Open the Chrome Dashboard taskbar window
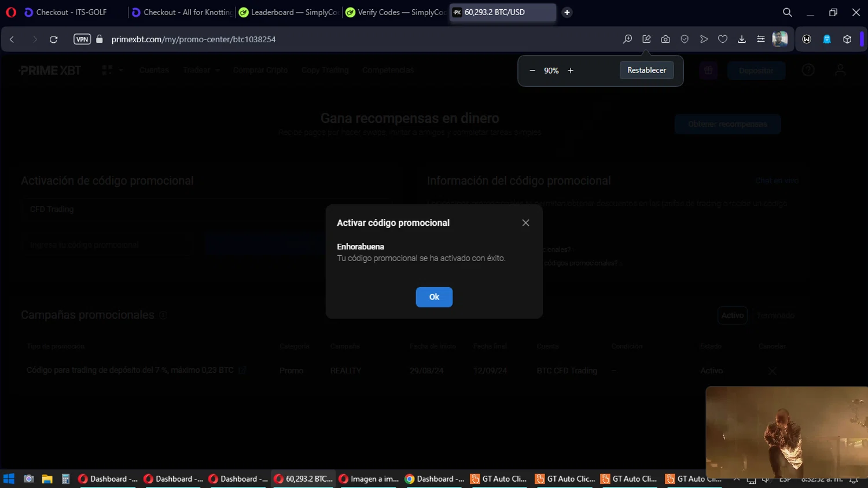 tap(435, 479)
